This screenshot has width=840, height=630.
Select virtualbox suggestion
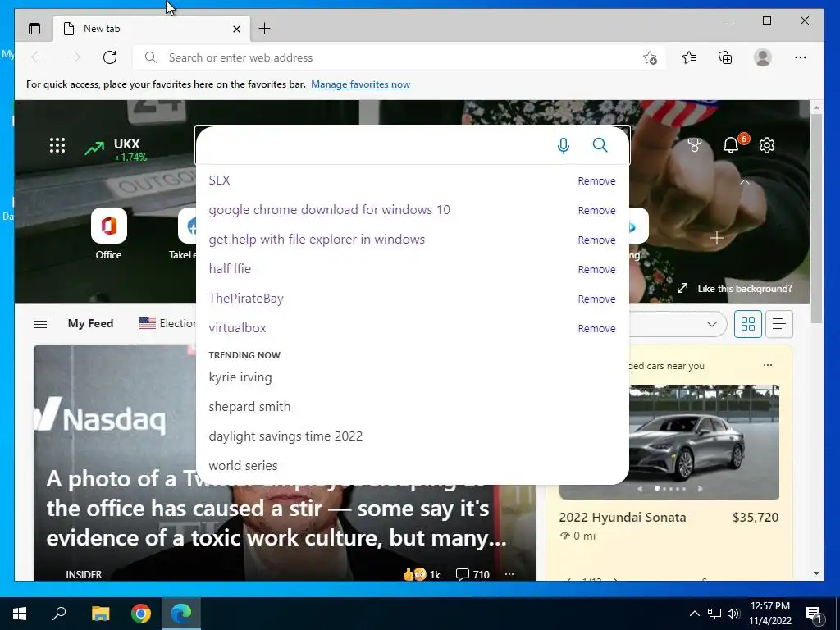[237, 328]
